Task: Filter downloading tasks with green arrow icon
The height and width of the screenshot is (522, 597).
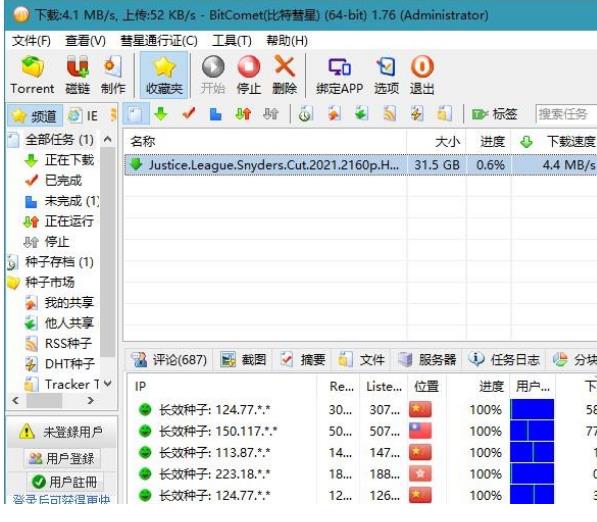Action: [161, 114]
